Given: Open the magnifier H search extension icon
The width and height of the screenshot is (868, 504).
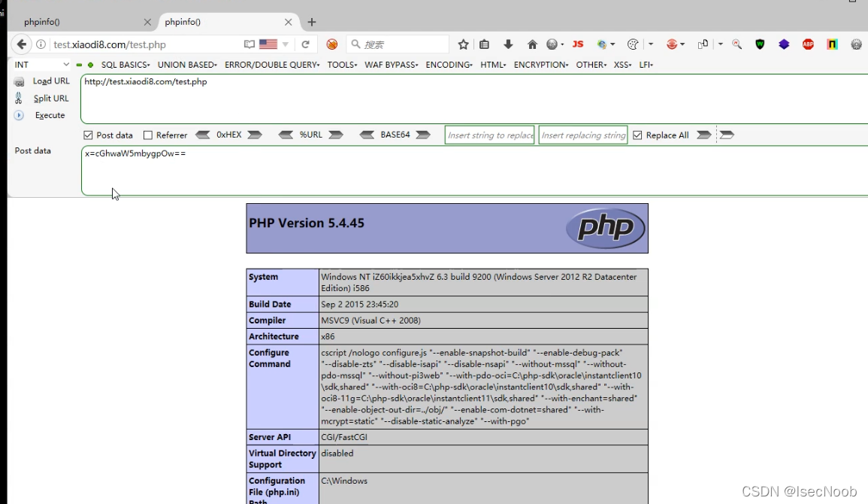Looking at the screenshot, I should coord(736,44).
